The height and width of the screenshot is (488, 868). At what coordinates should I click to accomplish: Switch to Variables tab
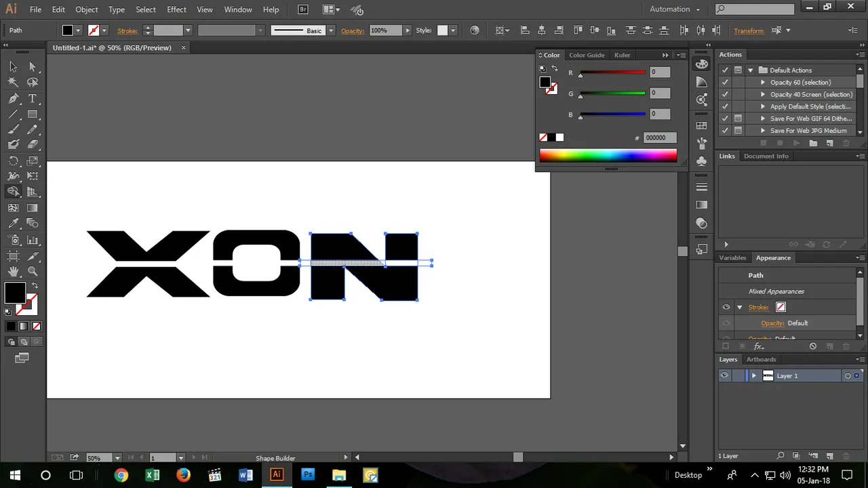point(732,258)
